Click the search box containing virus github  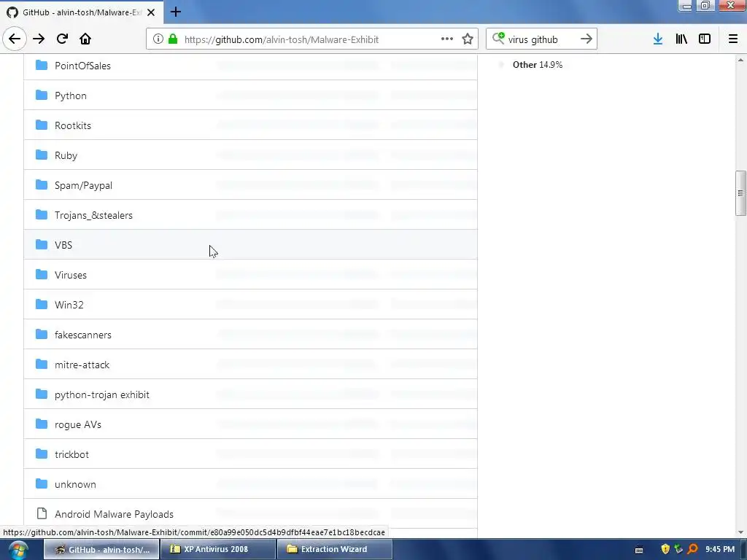[541, 39]
